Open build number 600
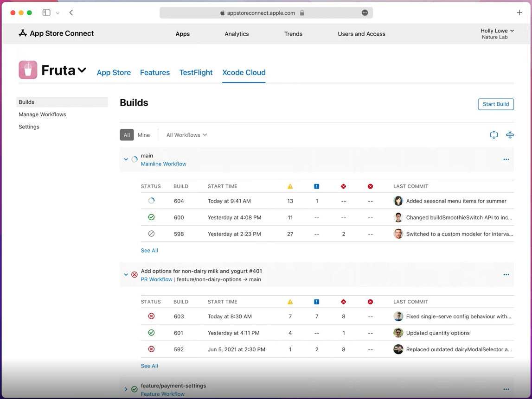This screenshot has height=399, width=532. coord(179,217)
